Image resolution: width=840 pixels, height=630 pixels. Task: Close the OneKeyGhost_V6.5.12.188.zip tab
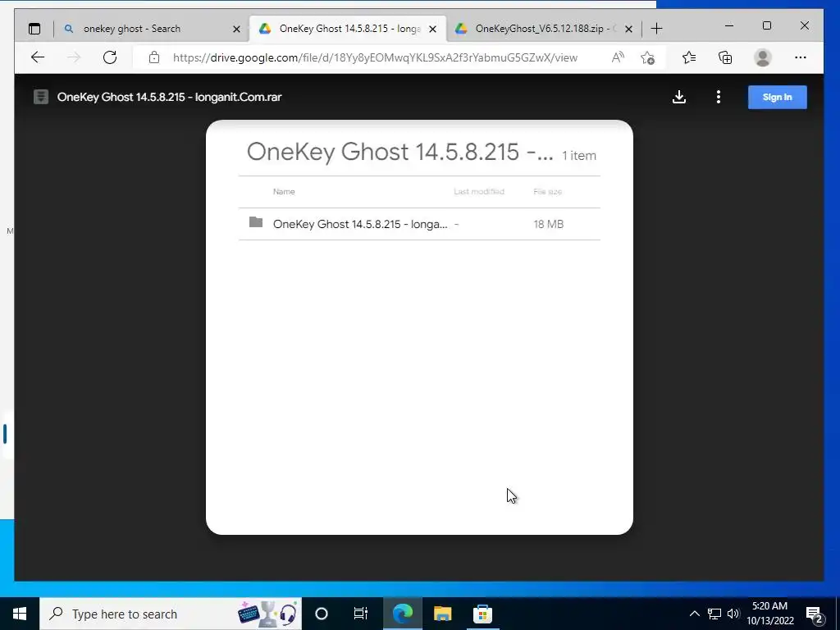point(629,29)
